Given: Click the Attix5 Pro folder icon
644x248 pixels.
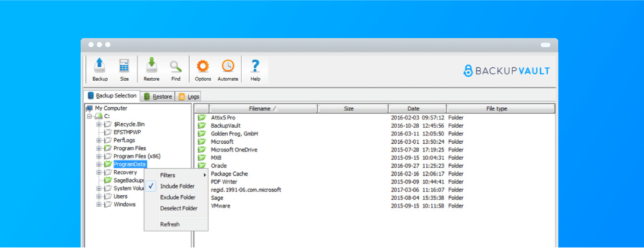Looking at the screenshot, I should click(x=202, y=117).
